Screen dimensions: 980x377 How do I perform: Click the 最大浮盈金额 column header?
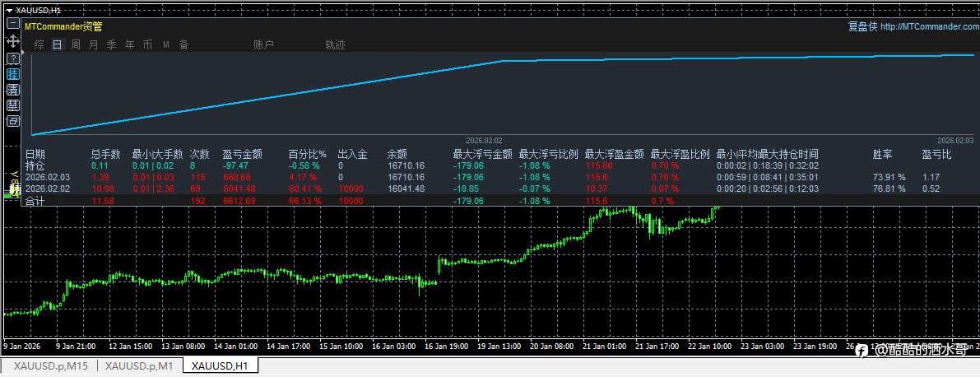[x=615, y=154]
